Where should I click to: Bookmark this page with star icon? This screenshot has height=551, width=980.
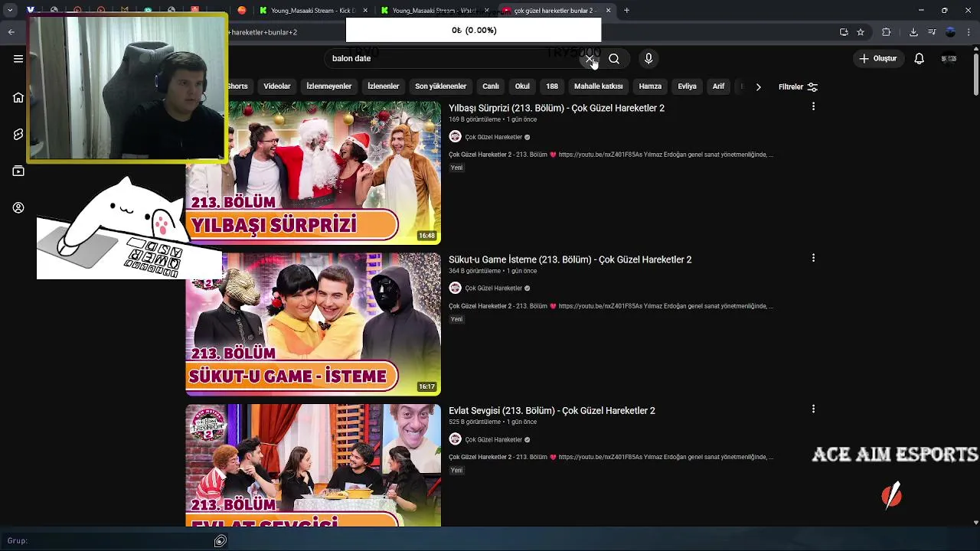coord(861,32)
